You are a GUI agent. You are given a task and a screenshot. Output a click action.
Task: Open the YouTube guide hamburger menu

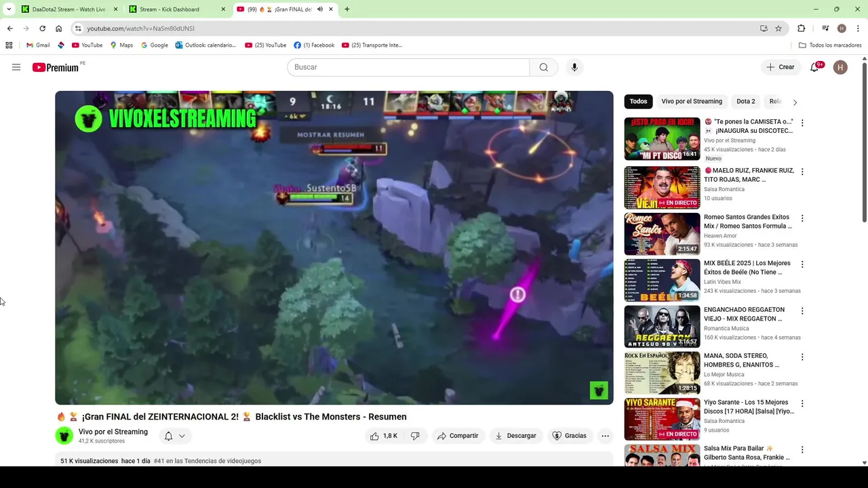pos(16,67)
